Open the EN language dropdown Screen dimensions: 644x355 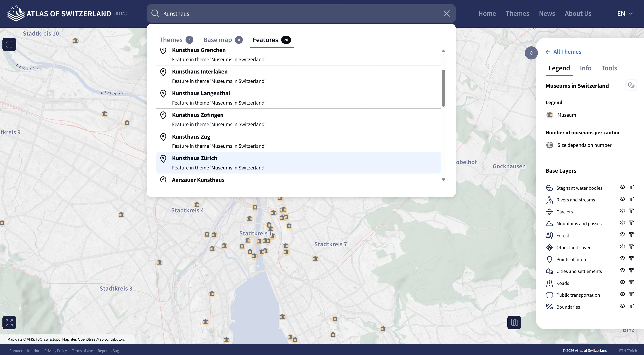625,13
